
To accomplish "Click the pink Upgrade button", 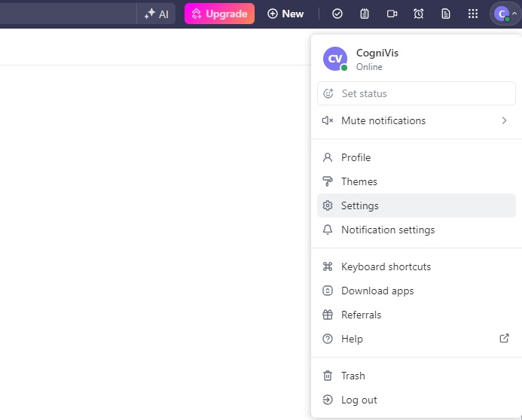I will (x=219, y=14).
